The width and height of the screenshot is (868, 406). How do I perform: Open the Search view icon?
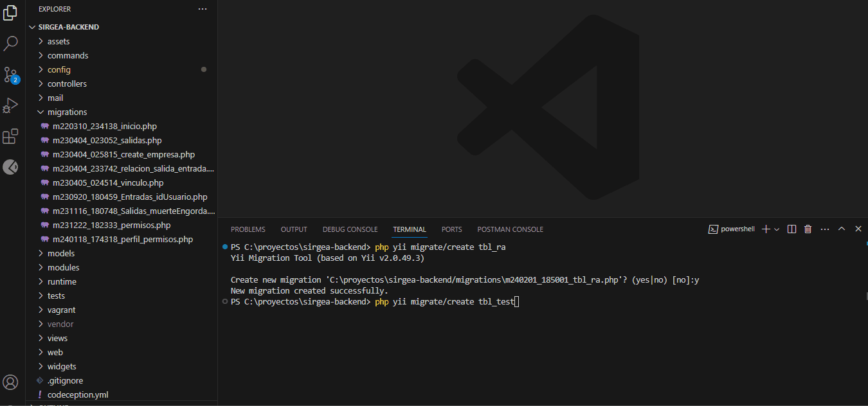click(10, 44)
